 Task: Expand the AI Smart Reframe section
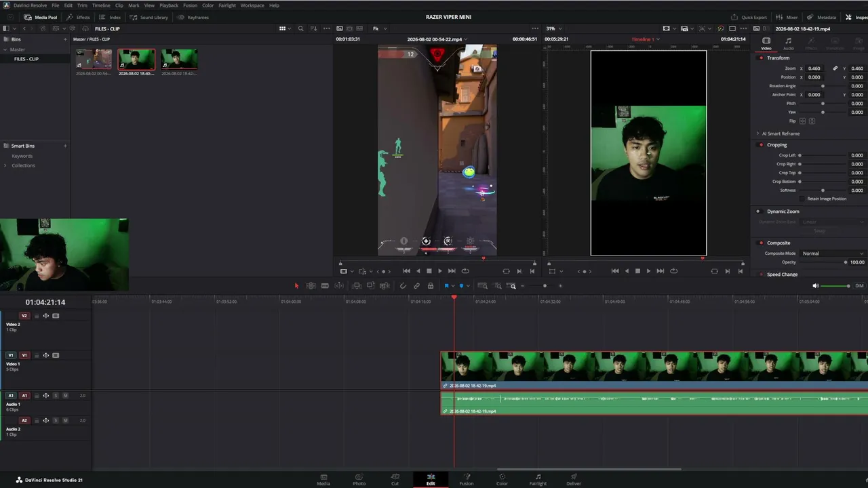point(757,134)
